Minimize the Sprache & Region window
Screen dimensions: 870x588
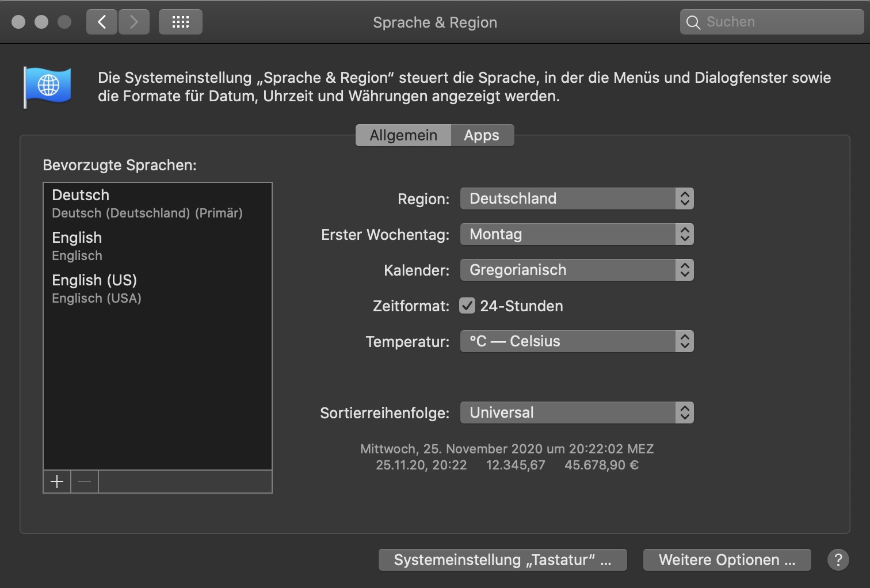41,22
